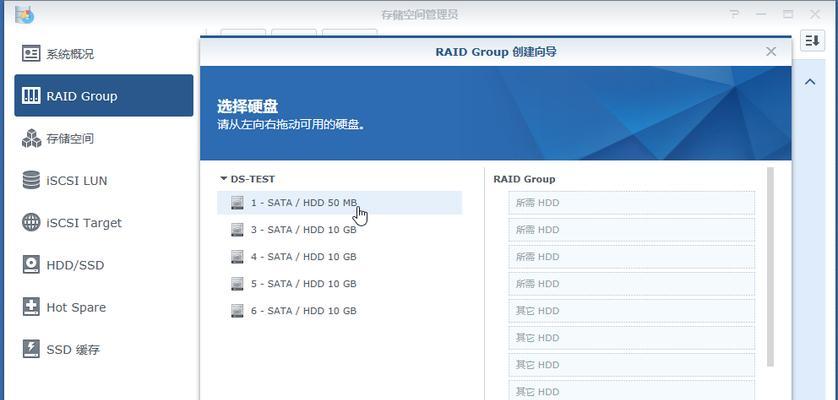The image size is (838, 400).
Task: Open Hot Spare section
Action: point(103,307)
